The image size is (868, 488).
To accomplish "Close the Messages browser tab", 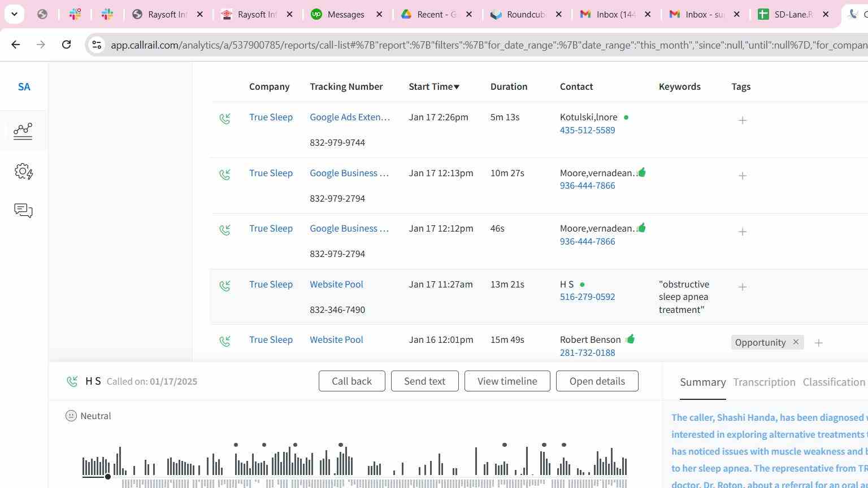I will (380, 14).
